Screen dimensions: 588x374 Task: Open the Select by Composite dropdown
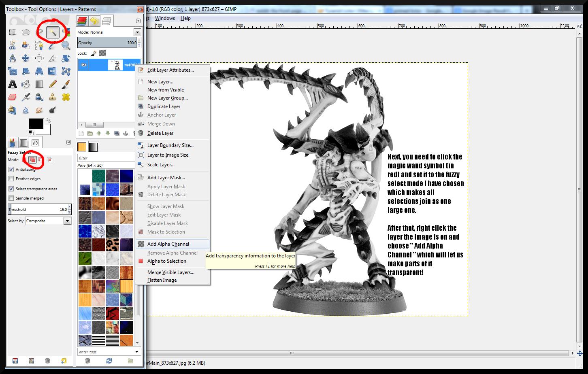[67, 221]
